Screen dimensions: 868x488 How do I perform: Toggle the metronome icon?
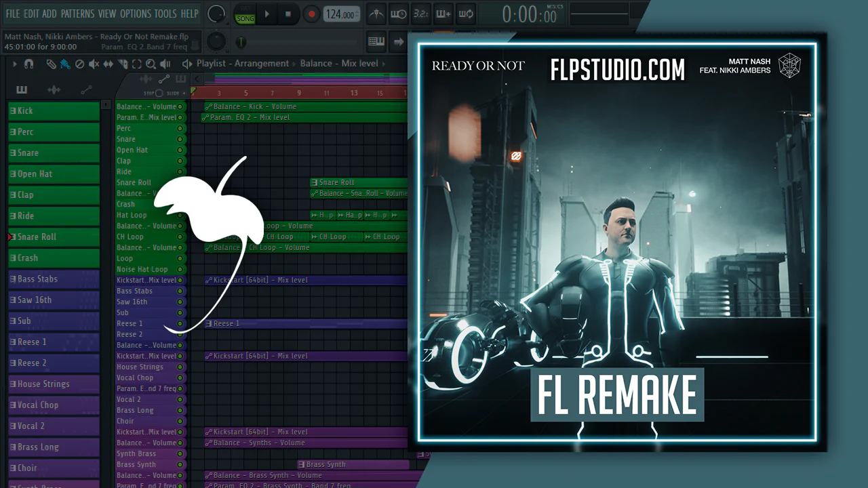(x=376, y=14)
